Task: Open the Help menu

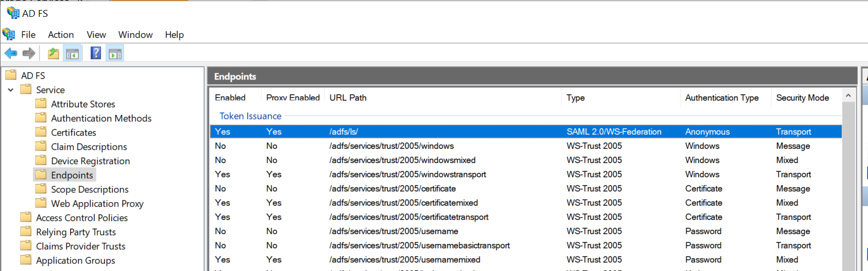Action: tap(174, 35)
